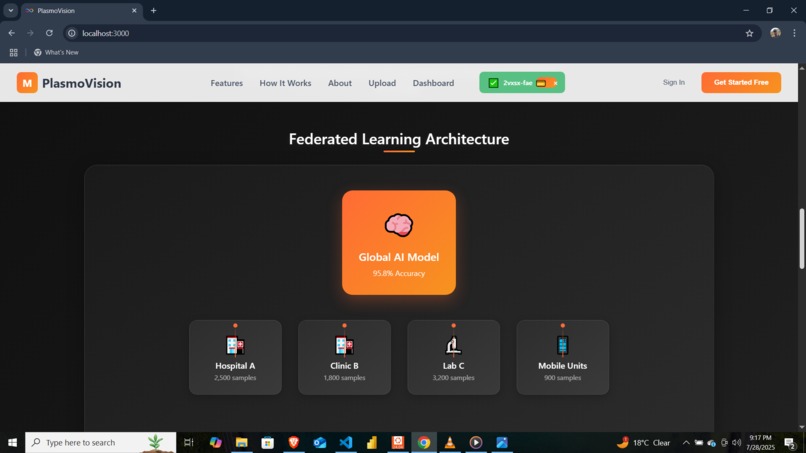Image resolution: width=806 pixels, height=453 pixels.
Task: Click the 2vxsx-fae wallet badge
Action: (522, 82)
